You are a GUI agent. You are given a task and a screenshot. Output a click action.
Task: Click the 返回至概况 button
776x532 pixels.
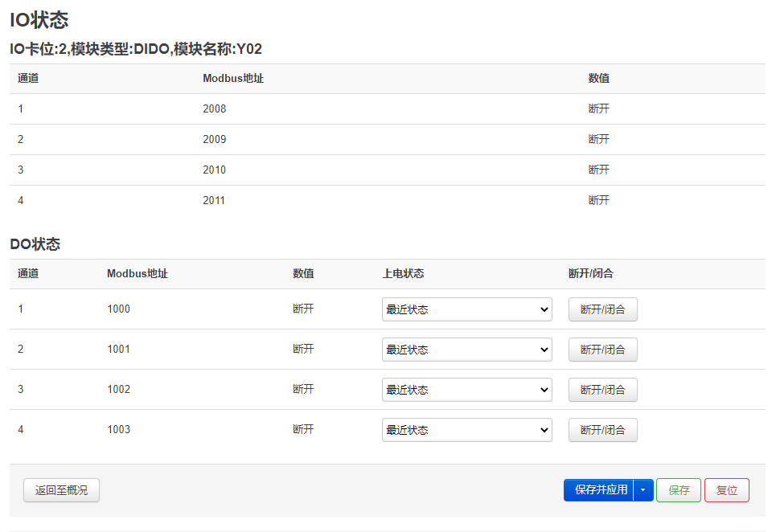(x=61, y=490)
